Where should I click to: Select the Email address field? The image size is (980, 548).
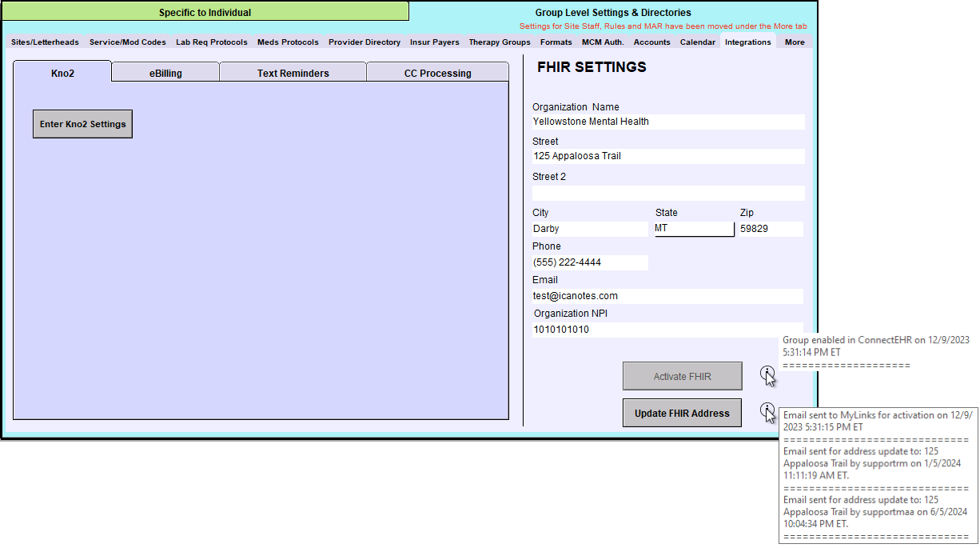click(x=667, y=296)
